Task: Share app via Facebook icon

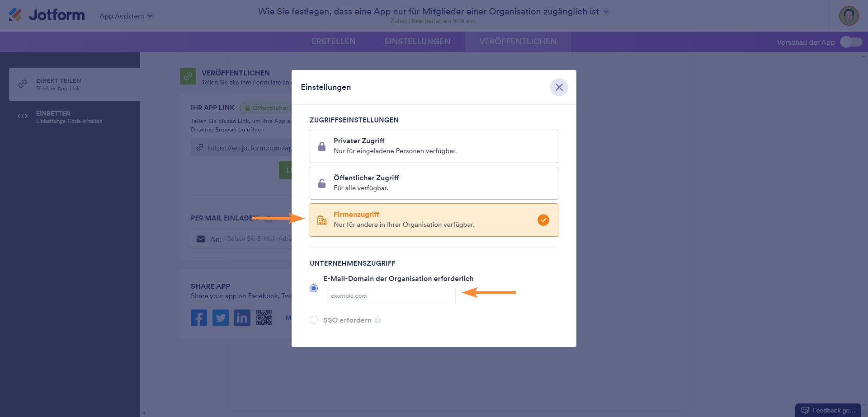Action: point(199,318)
